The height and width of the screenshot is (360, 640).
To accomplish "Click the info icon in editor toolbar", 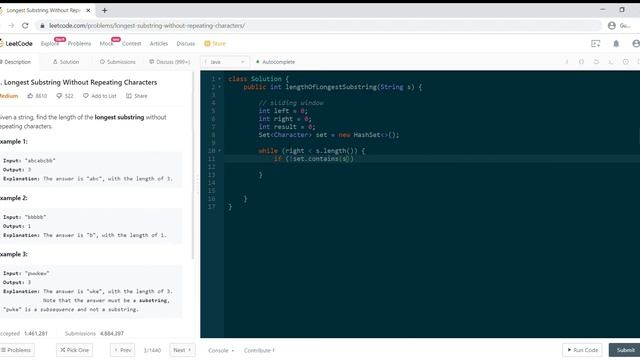I will click(x=567, y=62).
